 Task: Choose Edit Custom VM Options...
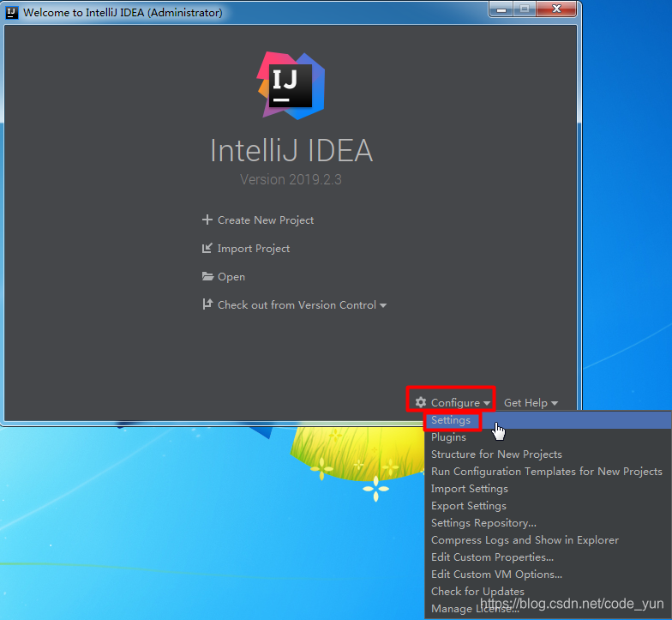click(548, 575)
